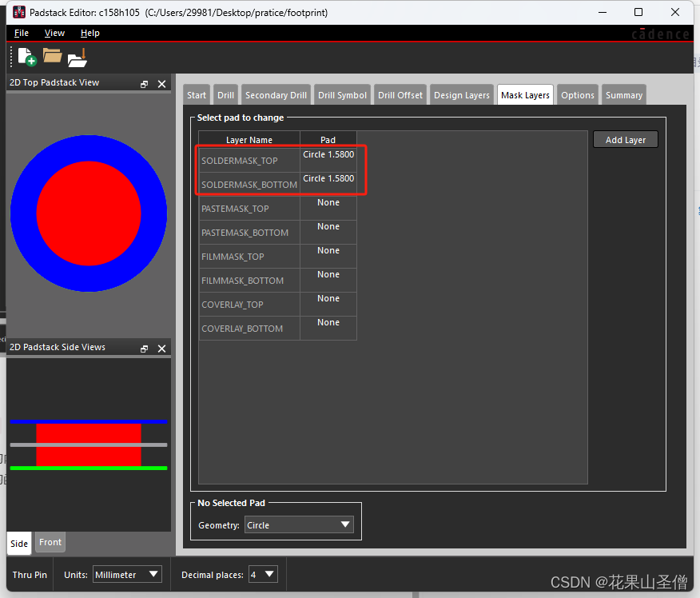Image resolution: width=700 pixels, height=598 pixels.
Task: Click the Add Layer button
Action: coord(624,138)
